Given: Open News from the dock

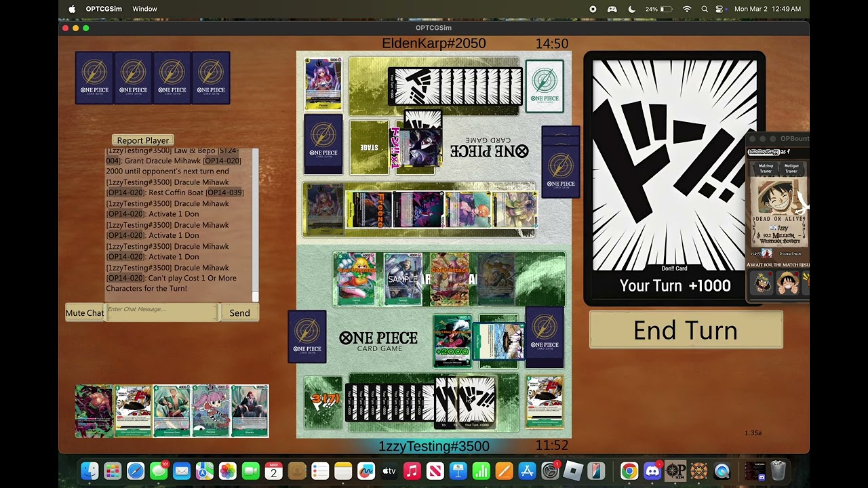Looking at the screenshot, I should point(435,470).
